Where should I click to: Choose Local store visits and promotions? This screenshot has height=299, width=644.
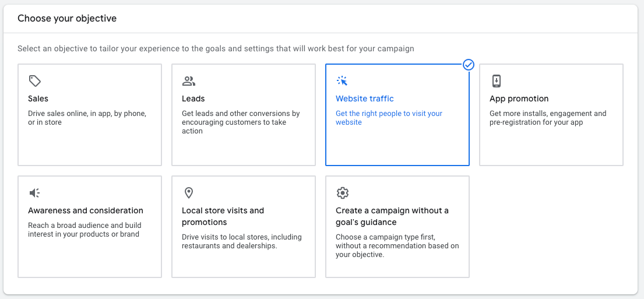(x=244, y=227)
